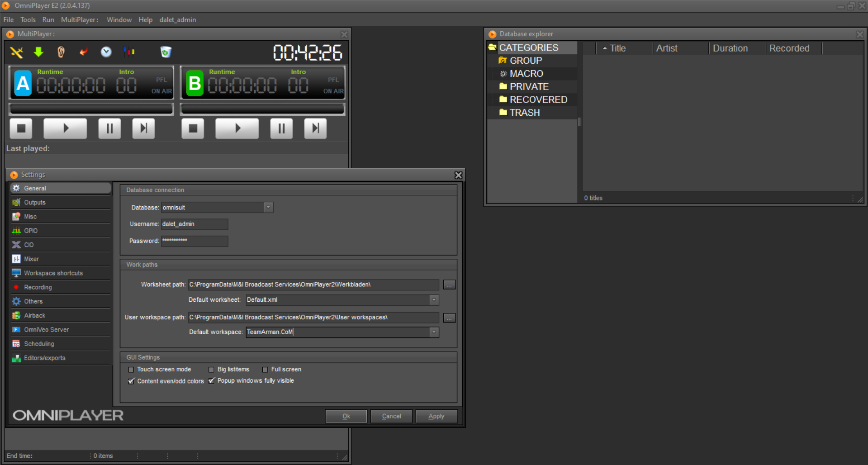Start playback on player B
Screen dimensions: 868x465
(237, 128)
